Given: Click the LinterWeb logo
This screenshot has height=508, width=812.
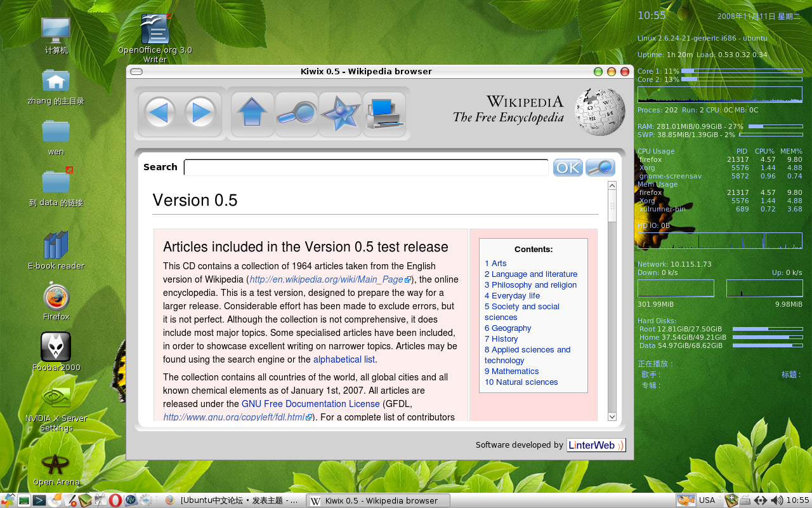Looking at the screenshot, I should (x=596, y=445).
